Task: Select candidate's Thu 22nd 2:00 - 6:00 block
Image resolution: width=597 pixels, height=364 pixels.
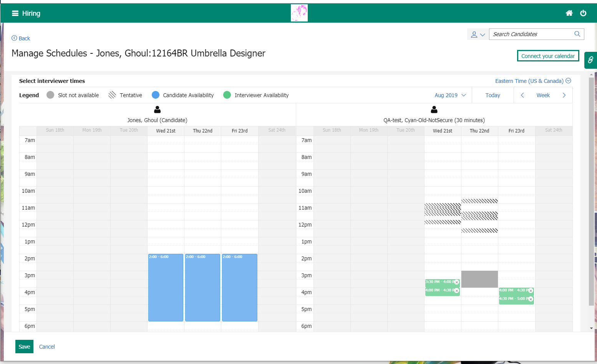Action: pyautogui.click(x=202, y=287)
